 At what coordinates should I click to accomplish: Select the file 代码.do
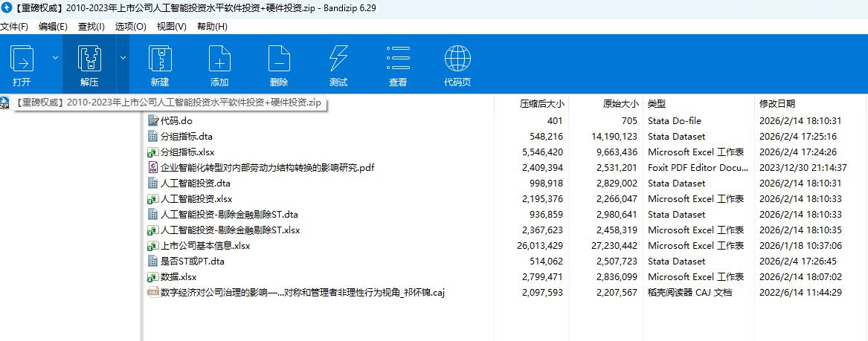[x=176, y=120]
